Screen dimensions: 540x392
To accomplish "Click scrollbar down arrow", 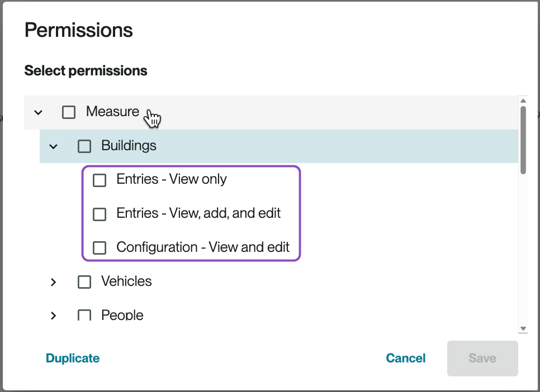I will (x=523, y=328).
